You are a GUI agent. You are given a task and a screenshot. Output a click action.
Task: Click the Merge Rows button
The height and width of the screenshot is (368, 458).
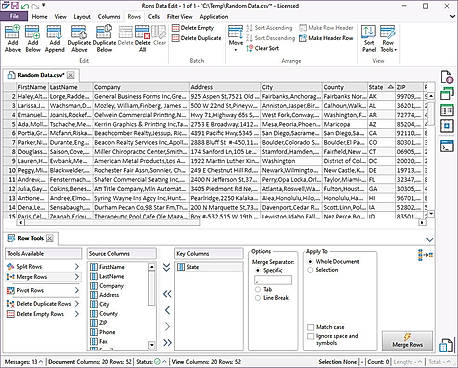pyautogui.click(x=407, y=340)
